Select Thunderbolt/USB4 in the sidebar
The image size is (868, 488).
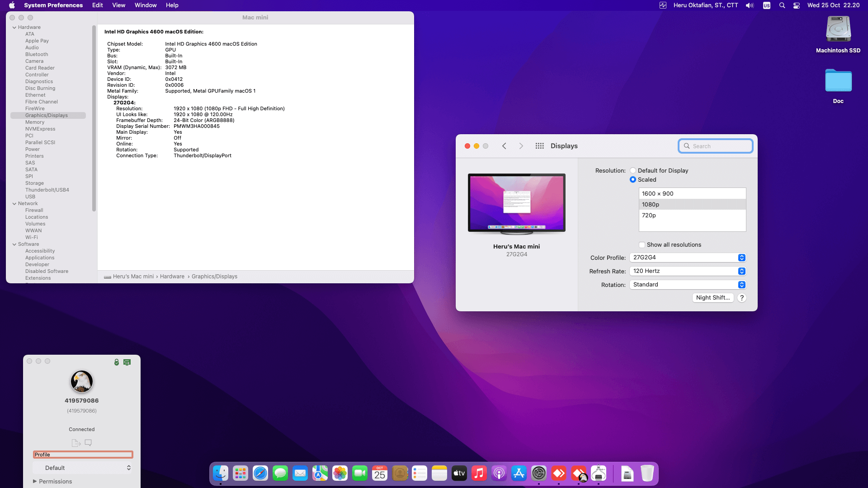pos(47,190)
